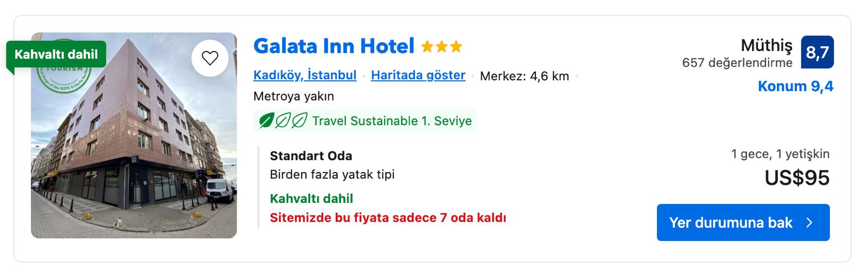
Task: Click the Yer durumuna bak button
Action: click(743, 222)
